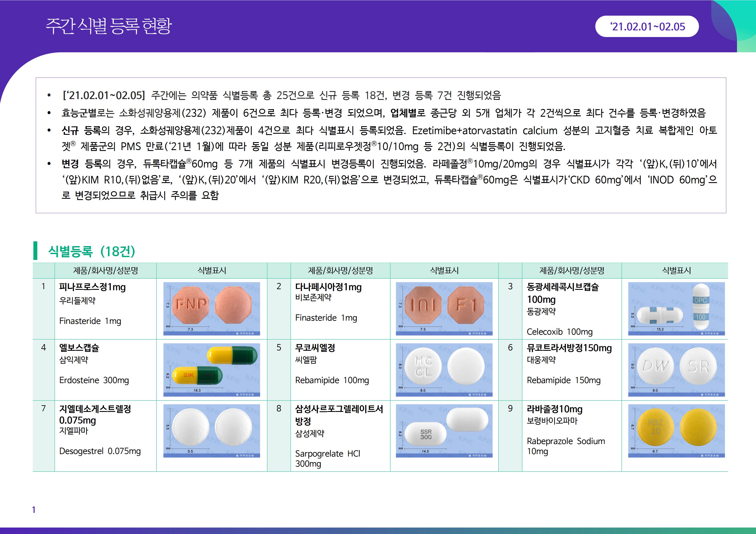756x534 pixels.
Task: Click the FNP finasteride pill image
Action: point(211,309)
